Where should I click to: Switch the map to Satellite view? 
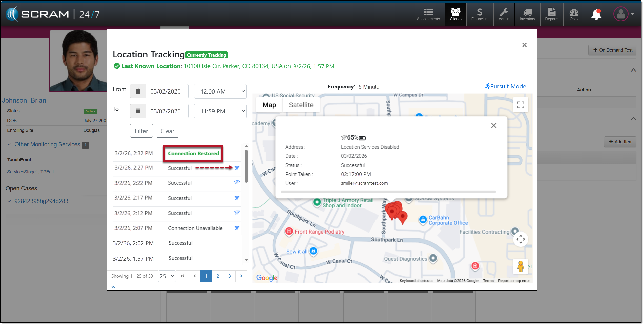point(301,105)
